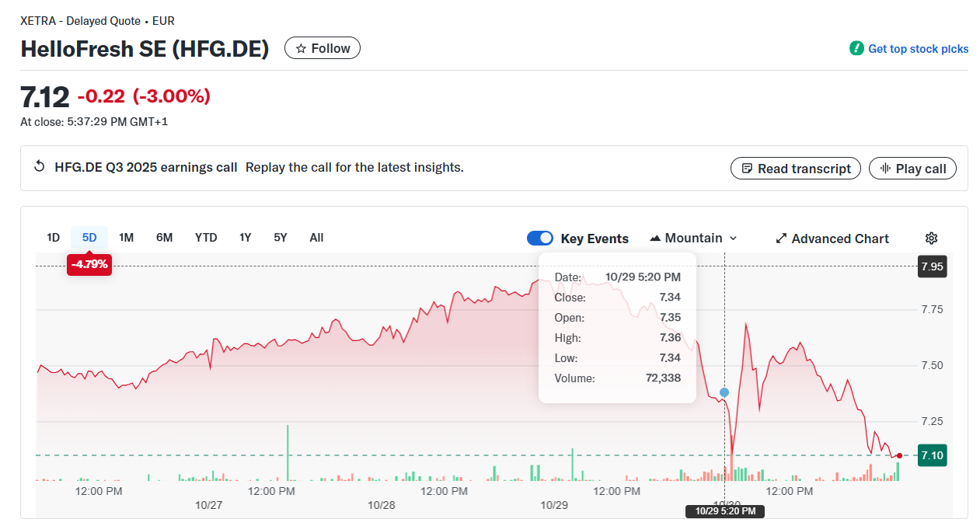This screenshot has width=980, height=526.
Task: Open the Read transcript button
Action: (796, 169)
